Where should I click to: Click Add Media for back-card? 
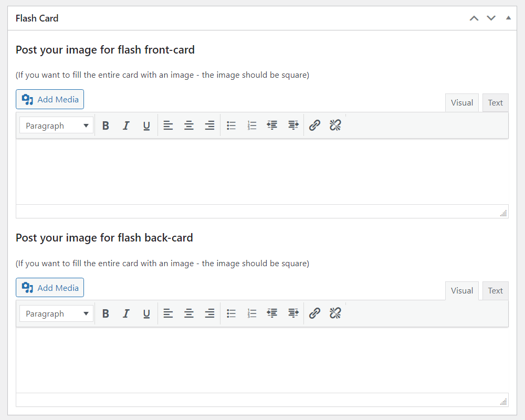pos(50,287)
